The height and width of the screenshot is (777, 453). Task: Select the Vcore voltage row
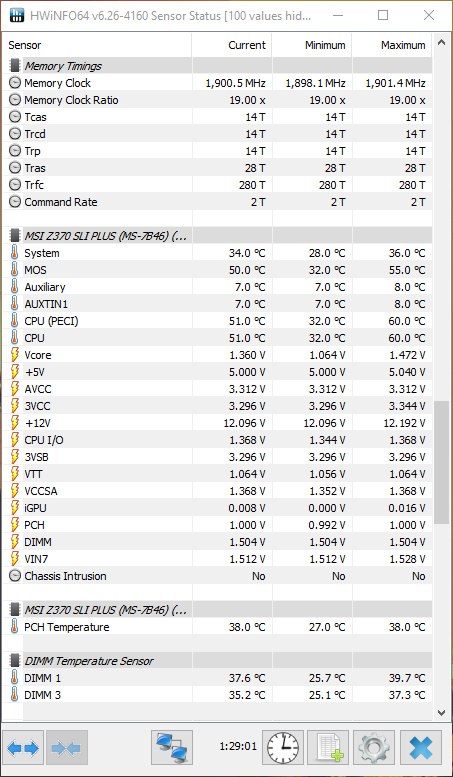click(218, 355)
